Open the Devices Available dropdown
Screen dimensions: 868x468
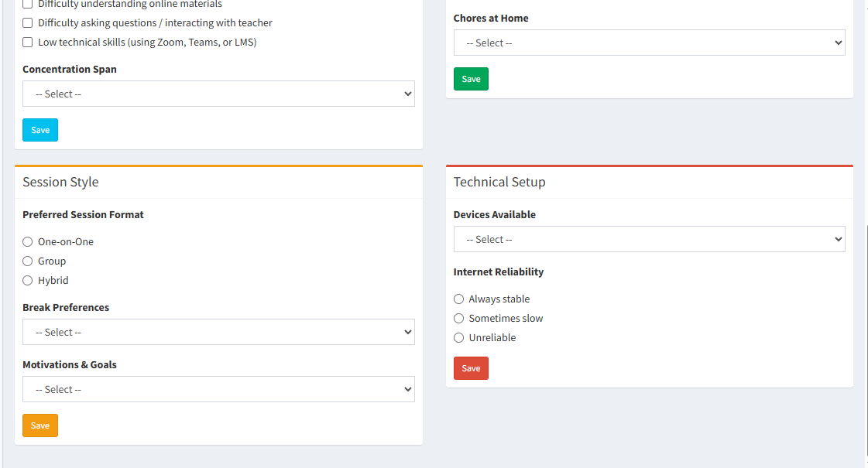click(x=649, y=239)
